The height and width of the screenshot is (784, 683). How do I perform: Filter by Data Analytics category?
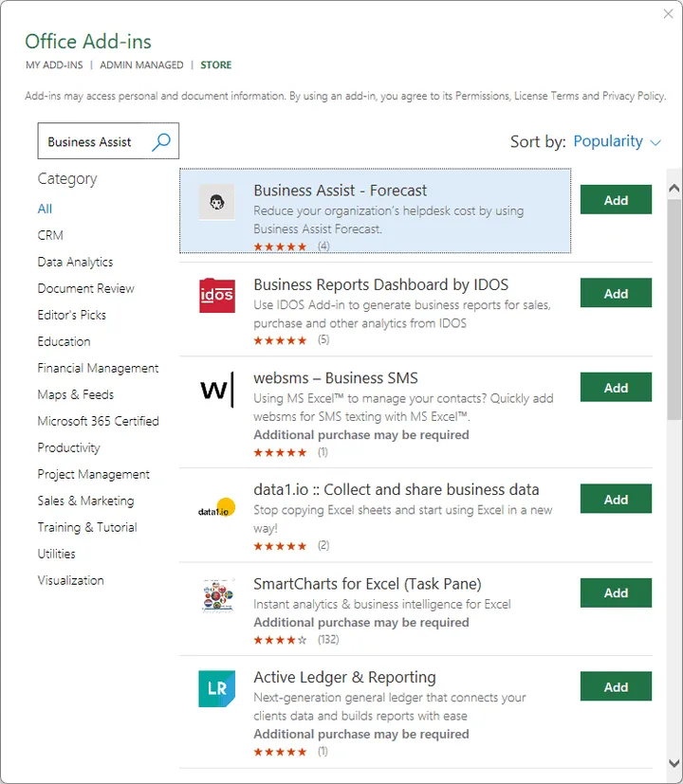[75, 262]
